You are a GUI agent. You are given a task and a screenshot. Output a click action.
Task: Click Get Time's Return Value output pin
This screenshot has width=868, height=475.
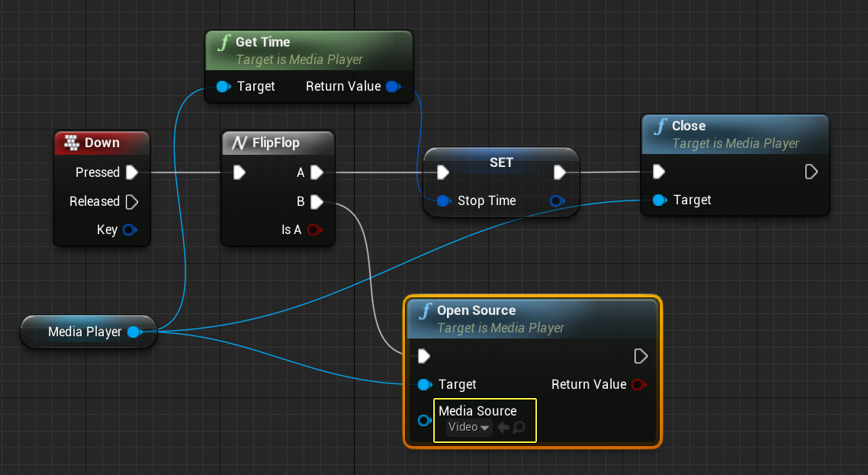393,87
